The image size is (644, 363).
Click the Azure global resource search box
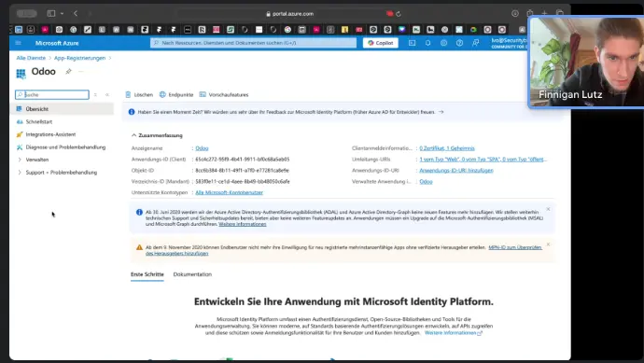coord(254,43)
